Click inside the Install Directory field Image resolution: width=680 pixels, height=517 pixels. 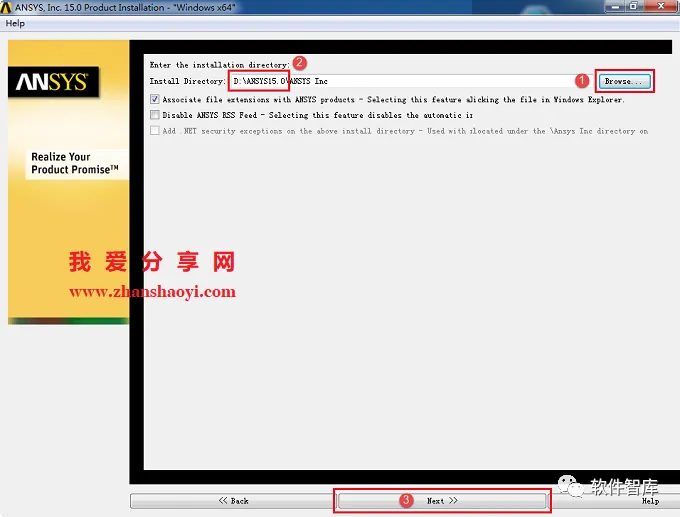pyautogui.click(x=411, y=81)
